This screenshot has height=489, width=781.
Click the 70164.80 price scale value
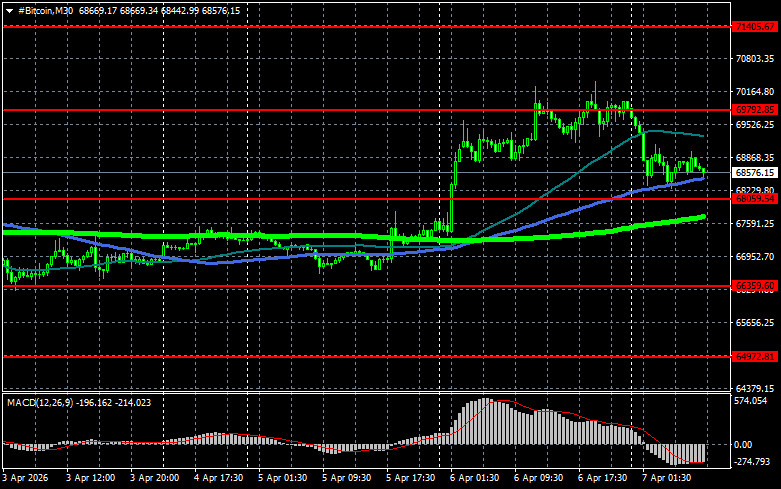[x=755, y=92]
